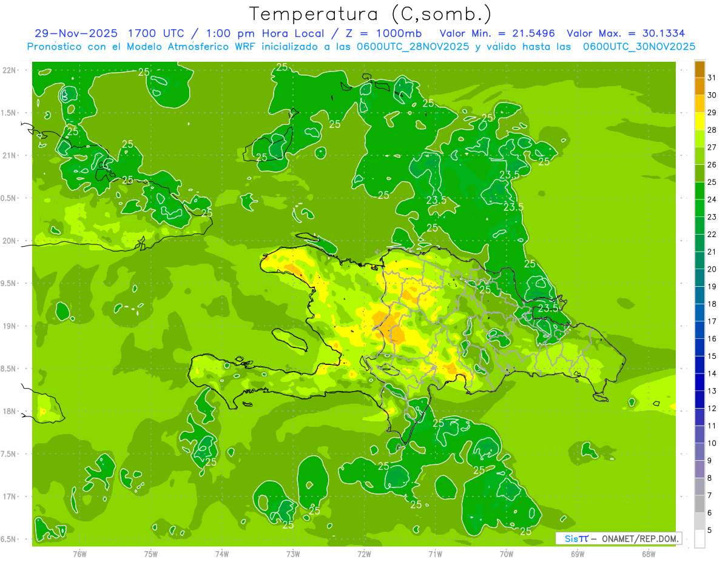This screenshot has height=562, width=728.
Task: Click the "71W" longitude axis label
Action: 435,554
